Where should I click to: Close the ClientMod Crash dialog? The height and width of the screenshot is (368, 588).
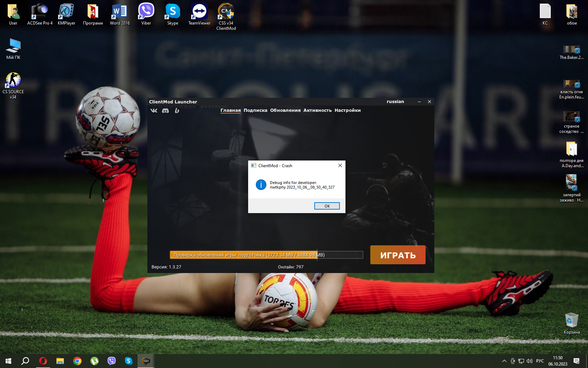click(340, 165)
